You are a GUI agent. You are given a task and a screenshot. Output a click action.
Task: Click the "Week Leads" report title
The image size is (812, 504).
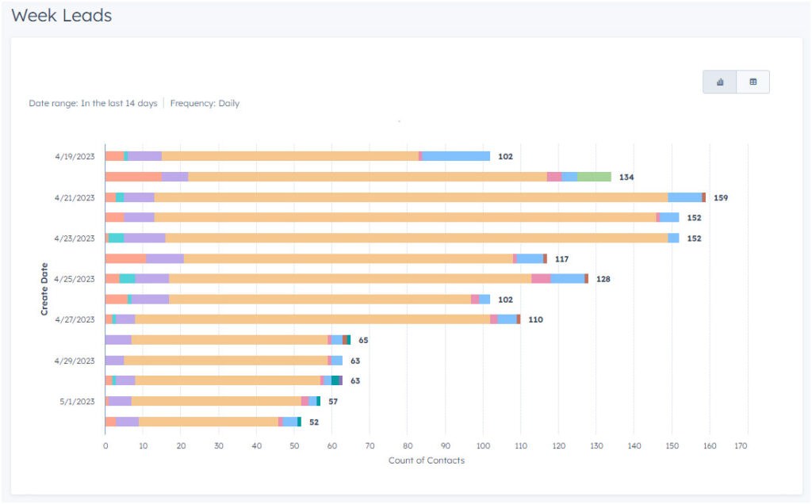[x=62, y=15]
